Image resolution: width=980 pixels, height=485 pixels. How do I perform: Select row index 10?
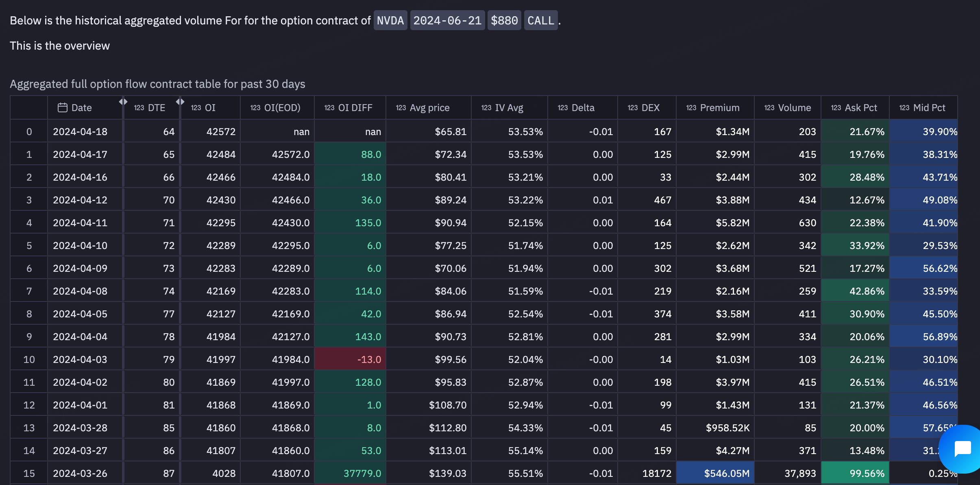pyautogui.click(x=29, y=359)
